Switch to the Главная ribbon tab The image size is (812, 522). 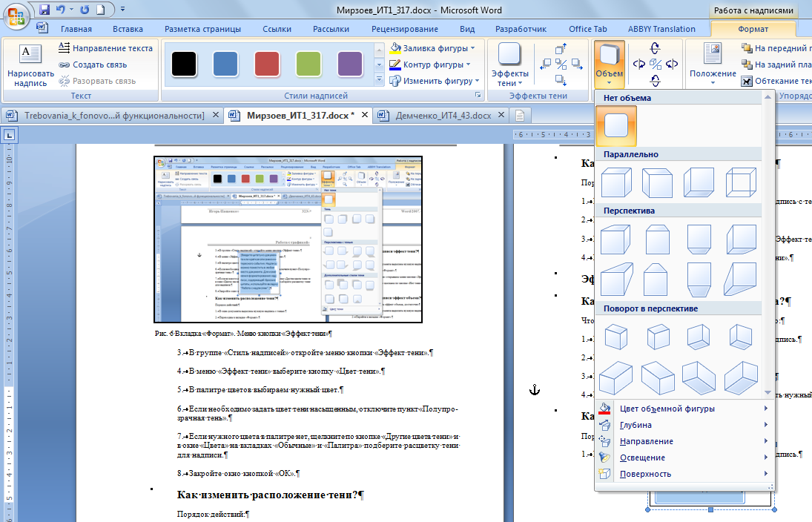(76, 29)
